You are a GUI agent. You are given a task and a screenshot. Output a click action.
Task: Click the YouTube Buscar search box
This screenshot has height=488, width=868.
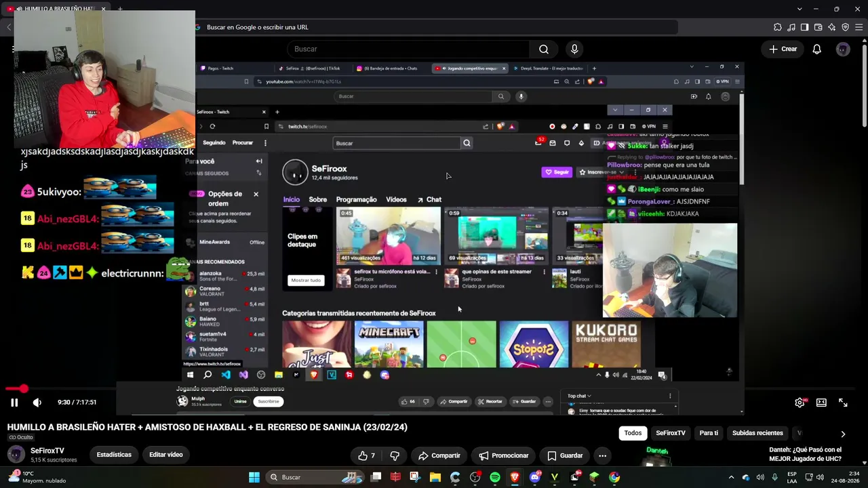click(x=408, y=49)
